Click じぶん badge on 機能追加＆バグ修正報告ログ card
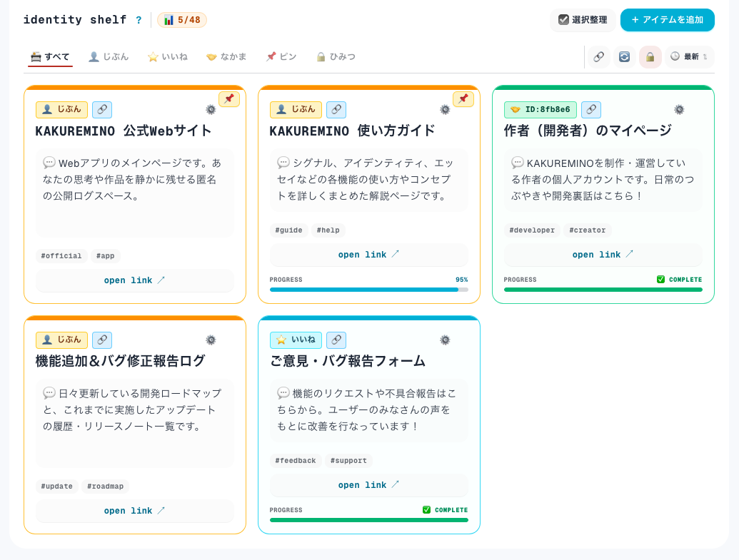 [61, 340]
